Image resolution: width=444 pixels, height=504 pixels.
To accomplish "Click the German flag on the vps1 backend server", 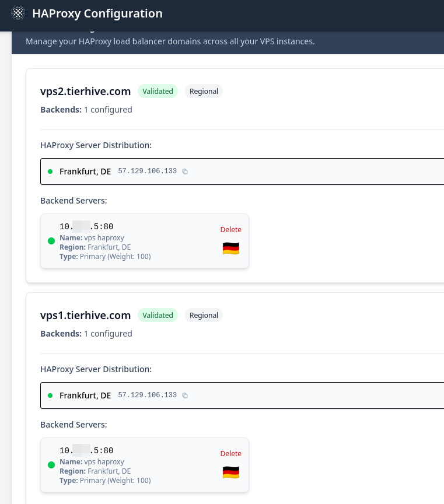I will pos(231,472).
